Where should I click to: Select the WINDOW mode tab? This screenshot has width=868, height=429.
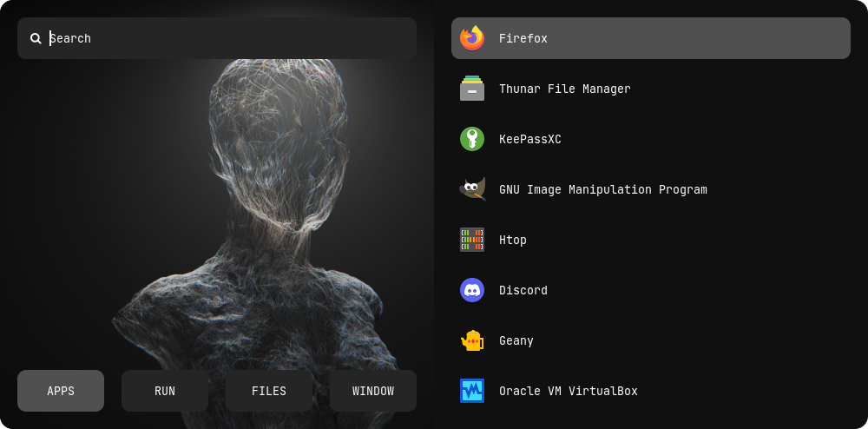tap(373, 391)
